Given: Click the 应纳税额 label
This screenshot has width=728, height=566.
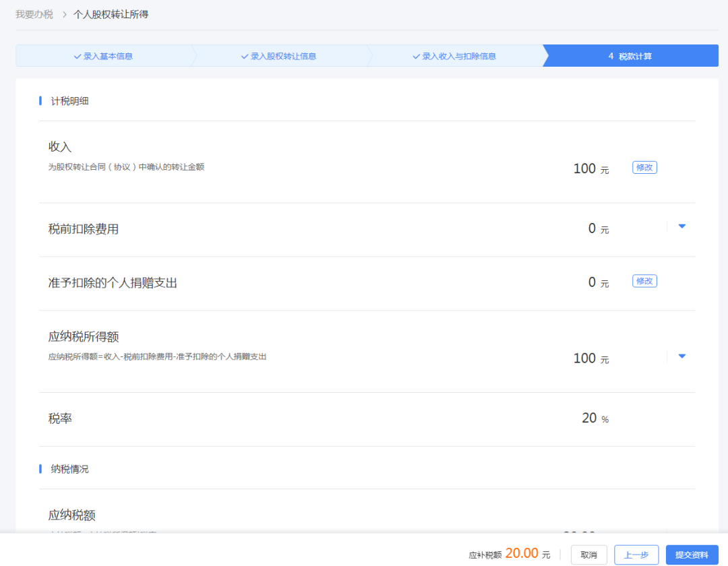Looking at the screenshot, I should click(x=72, y=515).
